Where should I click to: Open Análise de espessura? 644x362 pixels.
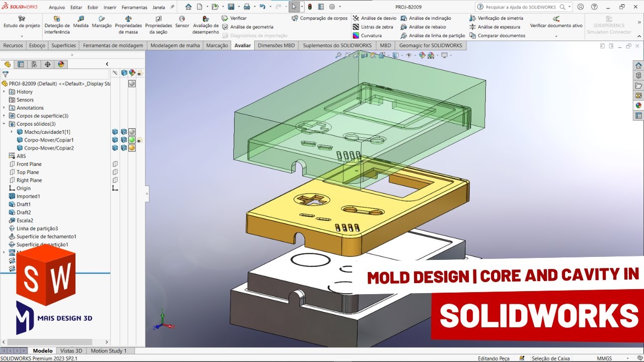pos(495,27)
